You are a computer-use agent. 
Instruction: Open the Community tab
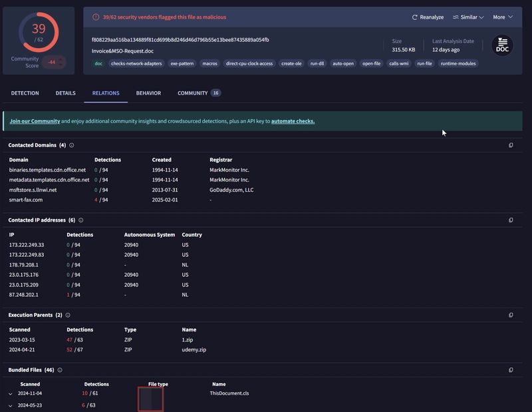pyautogui.click(x=199, y=93)
